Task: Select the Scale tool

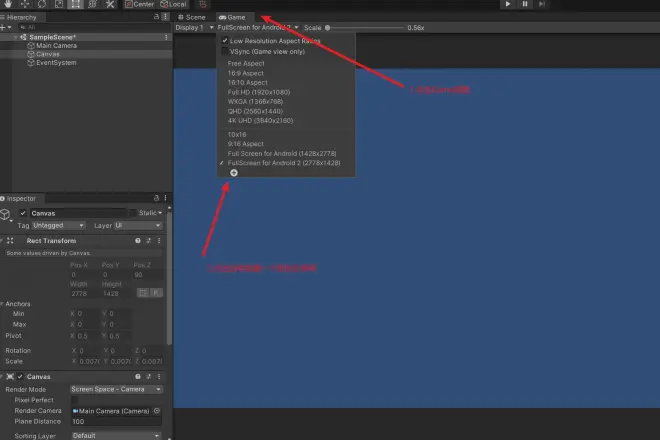Action: tap(59, 4)
